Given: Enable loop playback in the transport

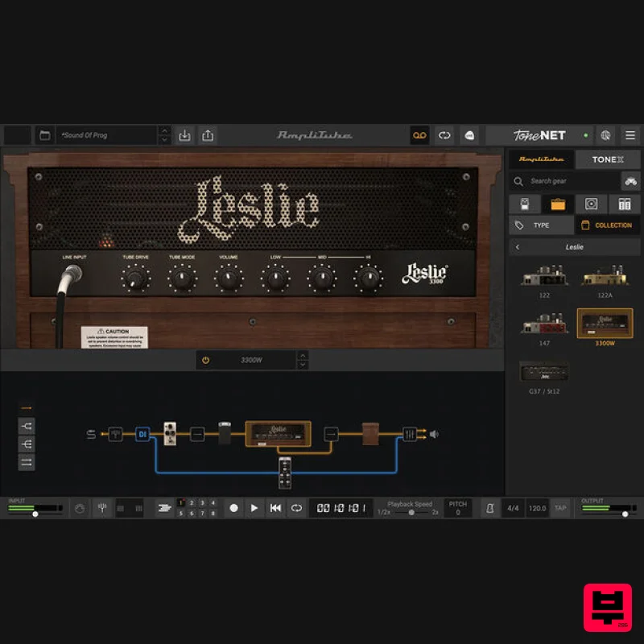Looking at the screenshot, I should tap(296, 508).
